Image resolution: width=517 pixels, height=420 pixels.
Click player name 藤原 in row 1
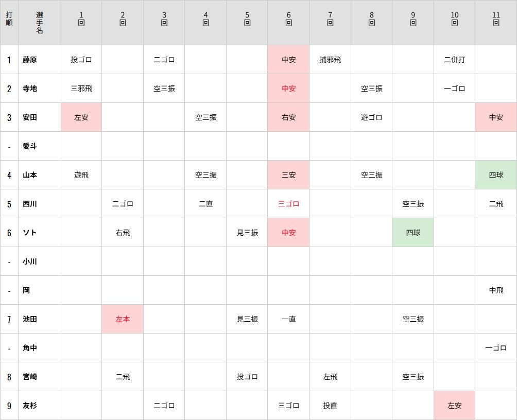pos(30,60)
